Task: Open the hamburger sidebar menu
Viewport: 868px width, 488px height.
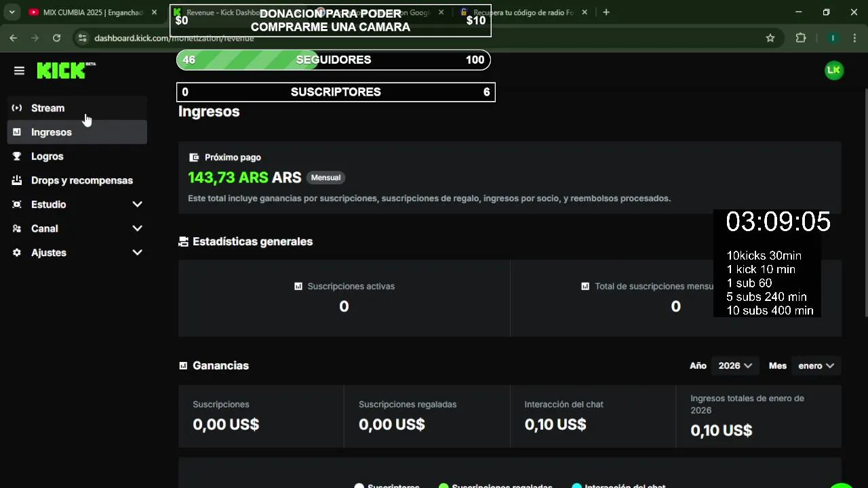Action: coord(19,70)
